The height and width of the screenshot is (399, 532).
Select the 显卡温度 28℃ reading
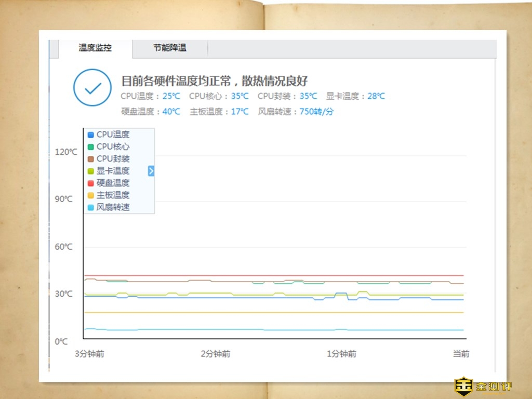pyautogui.click(x=376, y=96)
